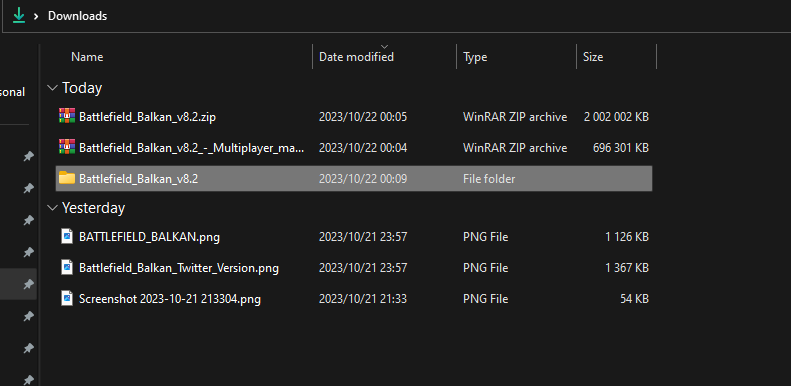Select the Battlefield_Balkan_v8.2_-_Multiplayer_ma... archive
The height and width of the screenshot is (386, 791).
(192, 148)
